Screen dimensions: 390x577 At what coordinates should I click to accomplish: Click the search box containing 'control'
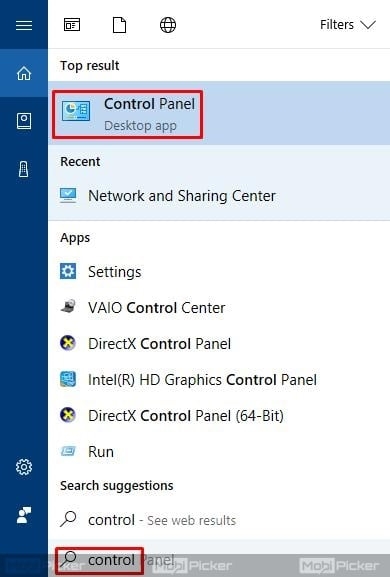(219, 559)
